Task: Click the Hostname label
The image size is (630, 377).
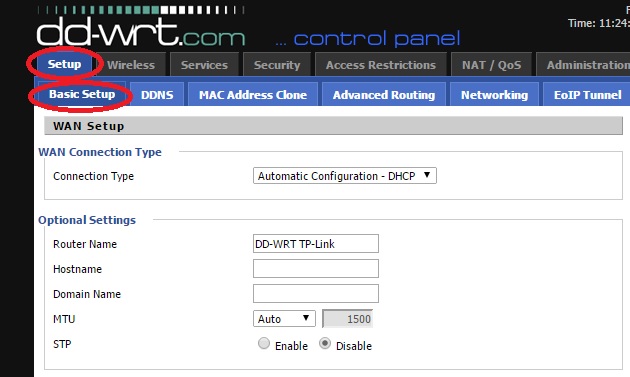Action: click(77, 269)
